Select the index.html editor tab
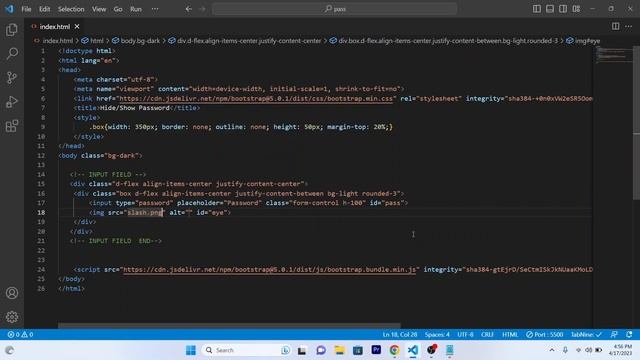 55,27
